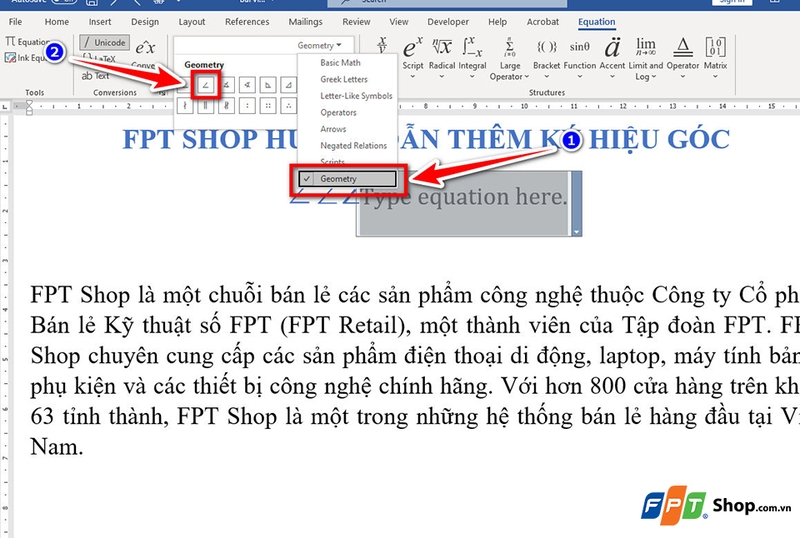Select the checked Geometry menu item

pyautogui.click(x=347, y=179)
